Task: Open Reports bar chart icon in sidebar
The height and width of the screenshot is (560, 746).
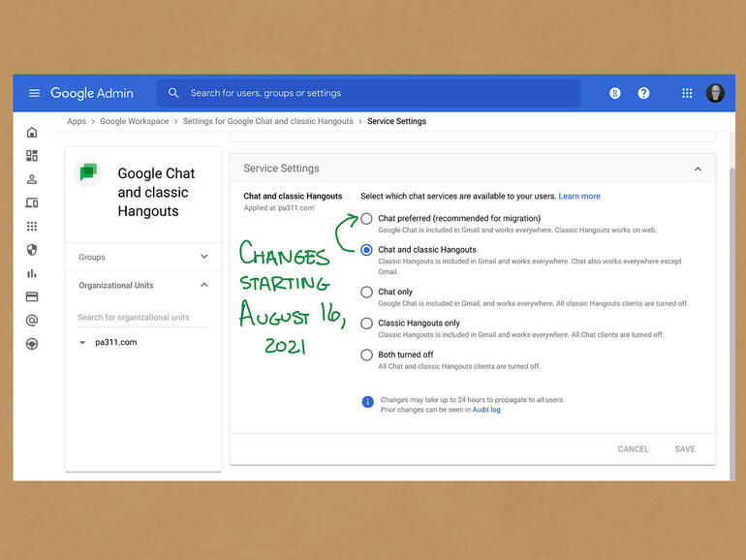Action: pyautogui.click(x=32, y=273)
